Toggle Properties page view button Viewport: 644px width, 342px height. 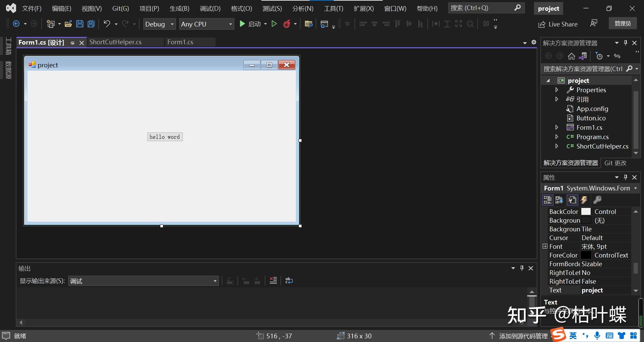[572, 200]
